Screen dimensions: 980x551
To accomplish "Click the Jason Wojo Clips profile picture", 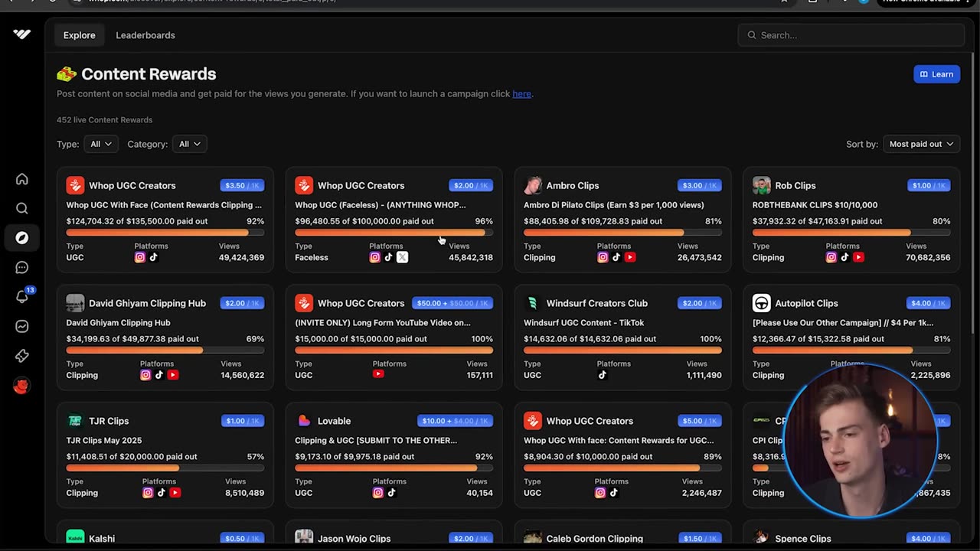I will 304,538.
